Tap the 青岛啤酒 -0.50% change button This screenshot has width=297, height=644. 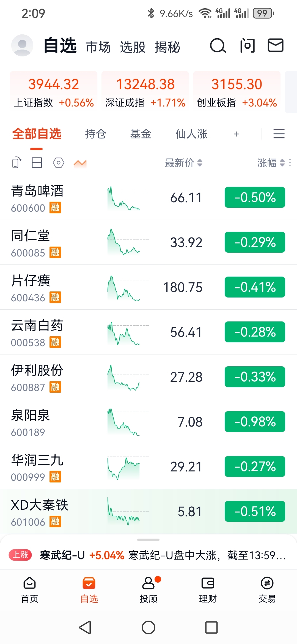(x=255, y=197)
